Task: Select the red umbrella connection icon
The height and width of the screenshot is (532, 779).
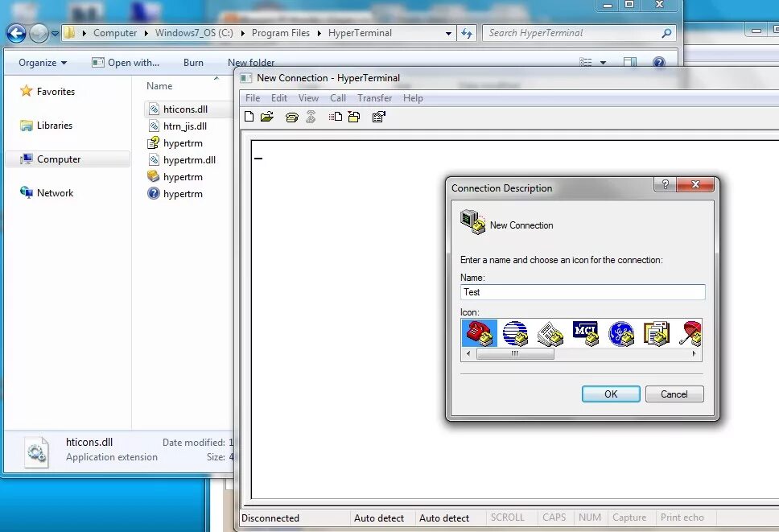Action: [690, 333]
